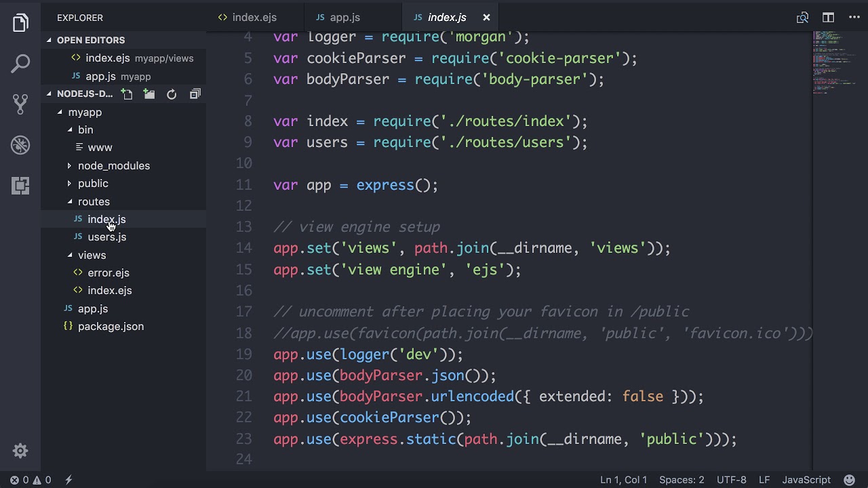The height and width of the screenshot is (488, 868).
Task: Click 'express' call on line 11
Action: coord(385,185)
